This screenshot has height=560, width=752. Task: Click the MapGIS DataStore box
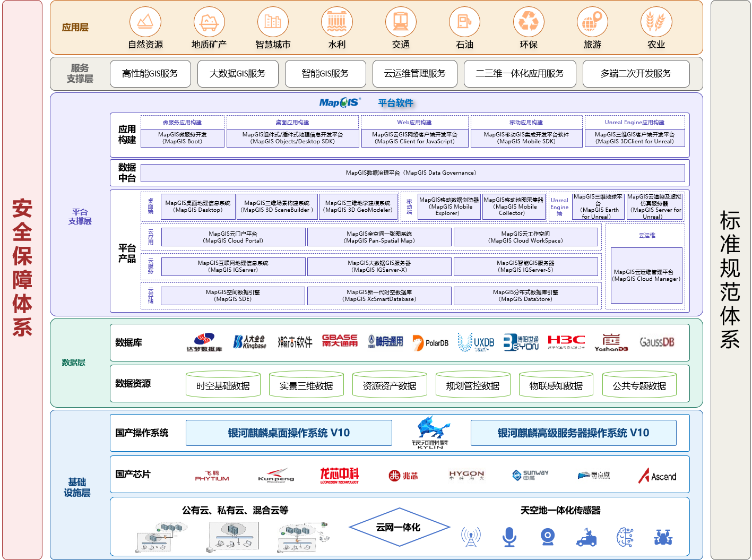pos(526,296)
